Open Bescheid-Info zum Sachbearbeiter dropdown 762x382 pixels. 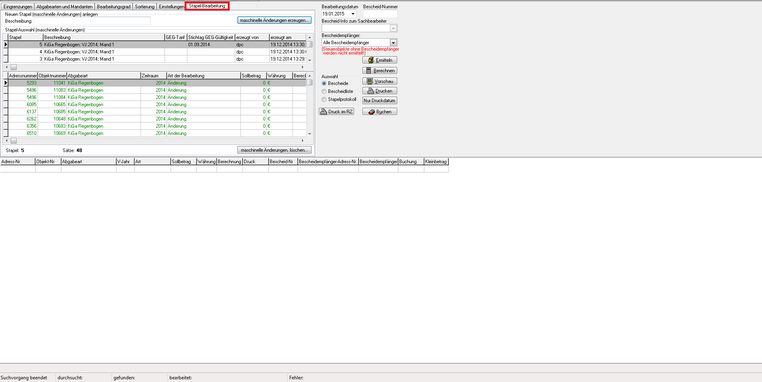click(394, 29)
